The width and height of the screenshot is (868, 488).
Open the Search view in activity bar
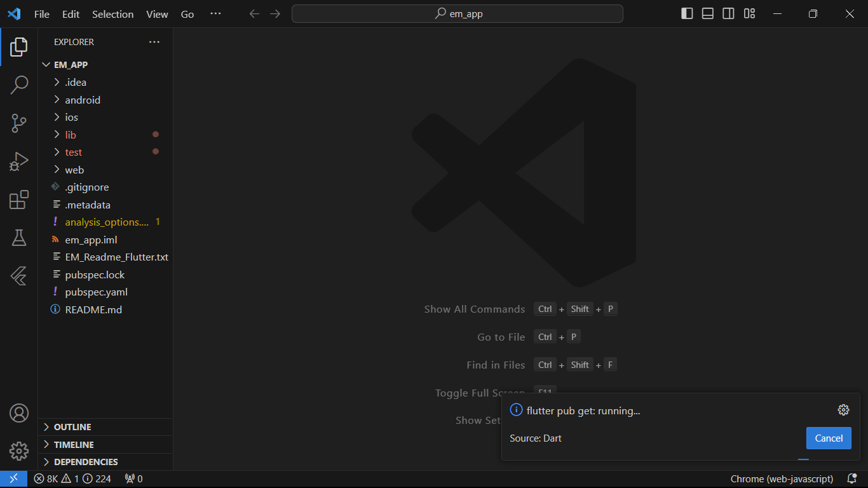tap(19, 85)
